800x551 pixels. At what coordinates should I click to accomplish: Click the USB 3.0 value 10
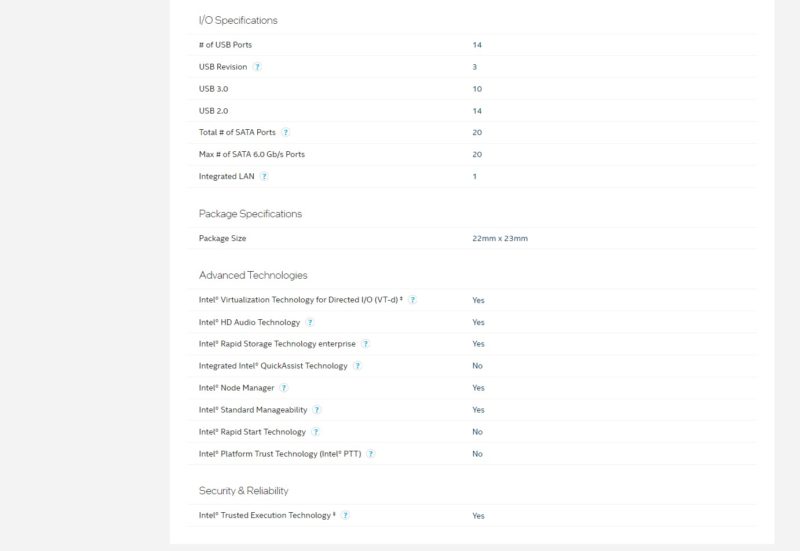(477, 89)
